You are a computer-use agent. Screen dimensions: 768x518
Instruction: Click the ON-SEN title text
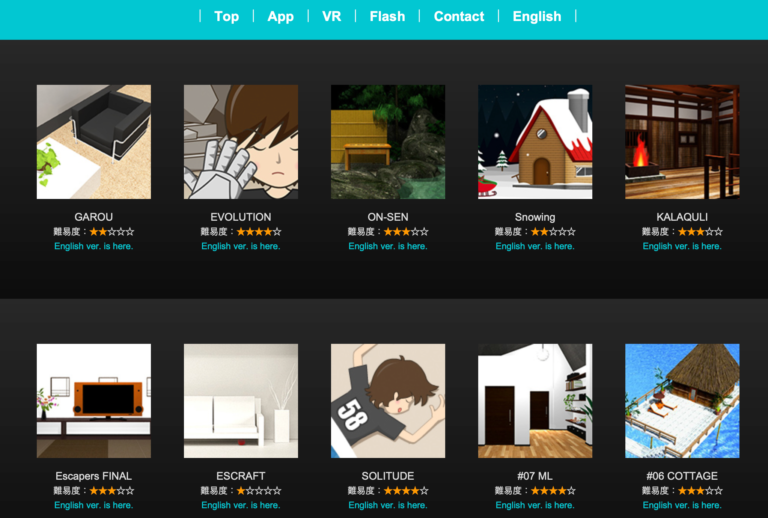(x=388, y=217)
